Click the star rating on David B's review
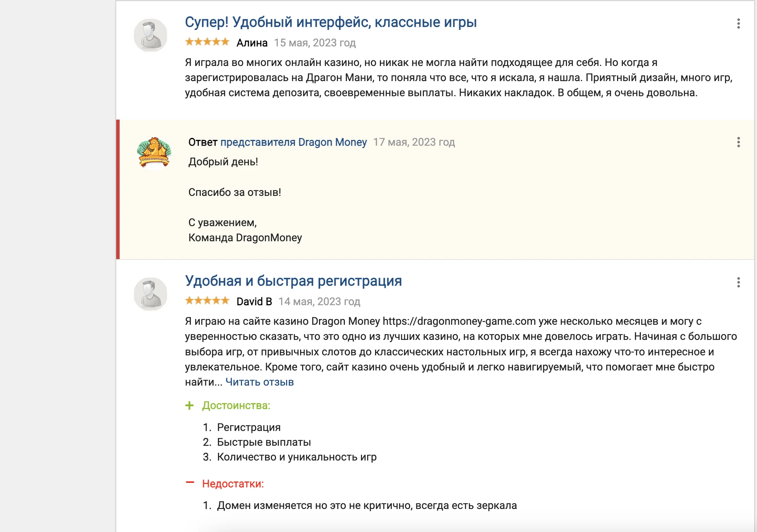The width and height of the screenshot is (757, 532). pyautogui.click(x=207, y=301)
